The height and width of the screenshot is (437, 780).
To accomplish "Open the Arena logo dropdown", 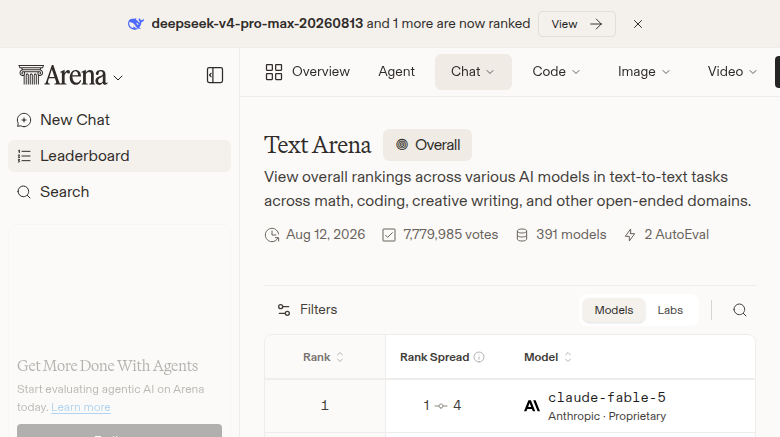I will click(x=70, y=76).
